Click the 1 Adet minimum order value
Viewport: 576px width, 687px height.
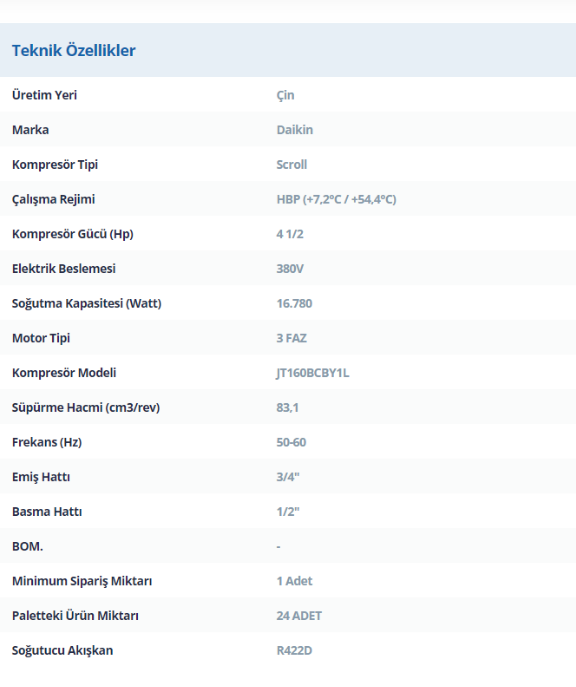point(294,581)
